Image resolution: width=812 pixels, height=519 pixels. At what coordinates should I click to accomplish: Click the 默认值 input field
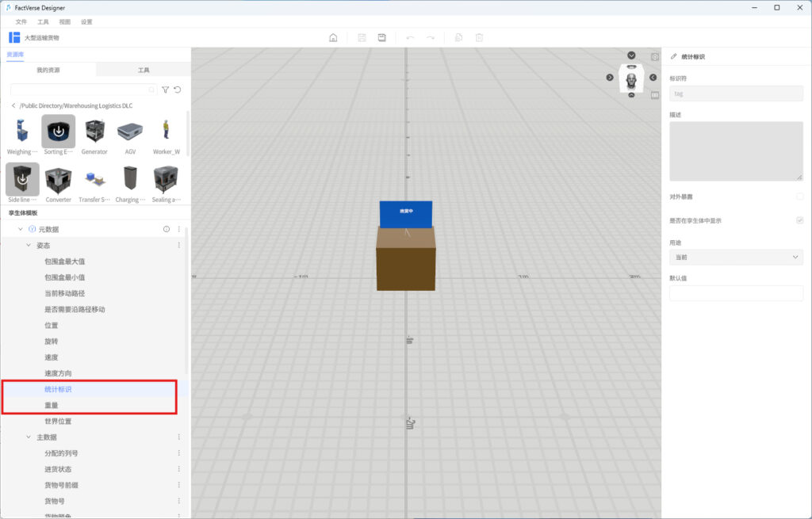(736, 293)
